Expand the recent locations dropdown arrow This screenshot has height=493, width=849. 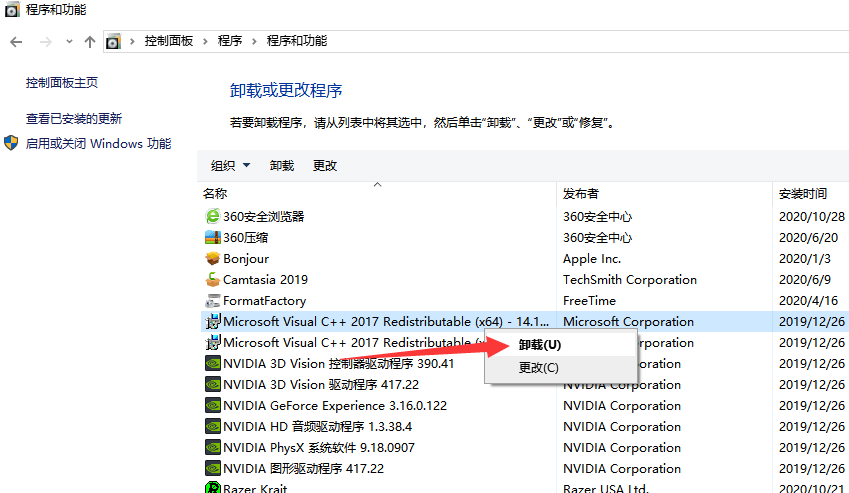68,41
